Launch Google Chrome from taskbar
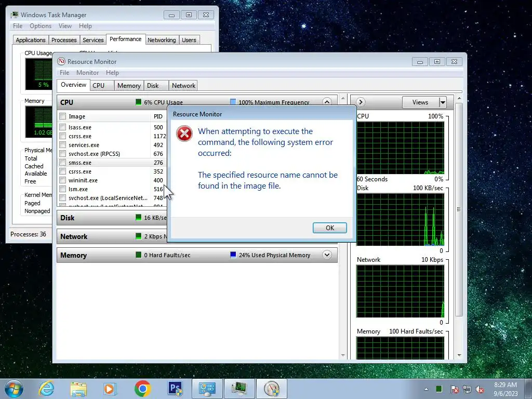The height and width of the screenshot is (399, 532). 142,389
